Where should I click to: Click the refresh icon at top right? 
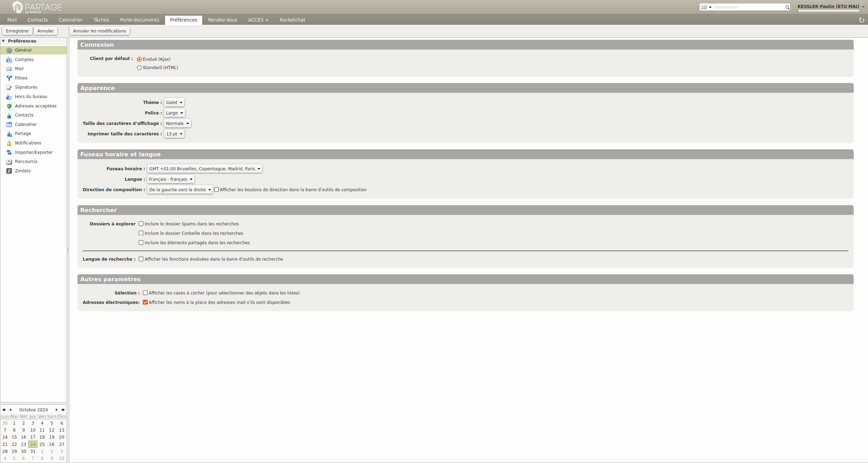(862, 20)
